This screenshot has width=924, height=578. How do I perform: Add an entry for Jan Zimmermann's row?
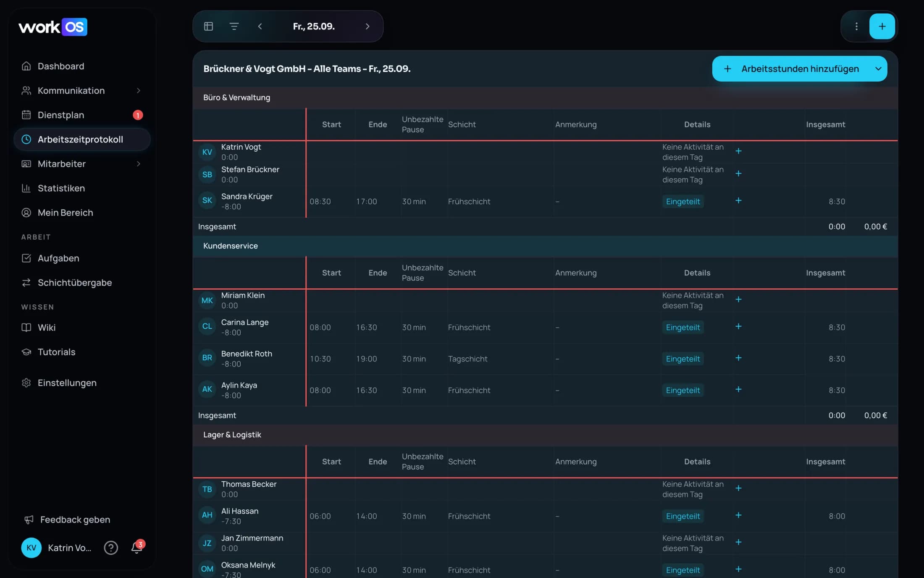(738, 542)
